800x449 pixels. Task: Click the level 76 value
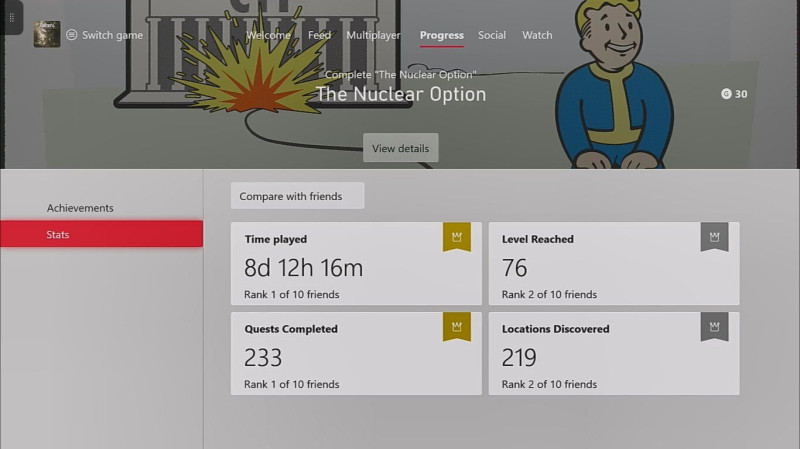pyautogui.click(x=514, y=268)
